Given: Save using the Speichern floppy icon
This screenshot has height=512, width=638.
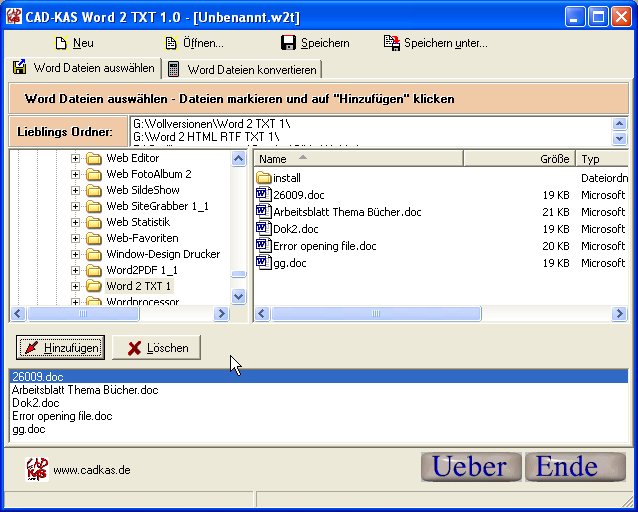Looking at the screenshot, I should pos(288,43).
